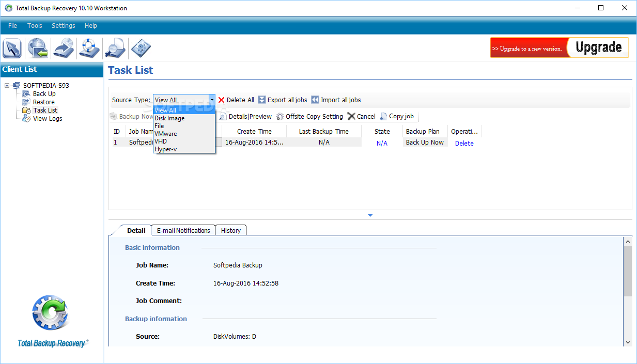Open the File menu
The width and height of the screenshot is (637, 364).
[x=12, y=26]
